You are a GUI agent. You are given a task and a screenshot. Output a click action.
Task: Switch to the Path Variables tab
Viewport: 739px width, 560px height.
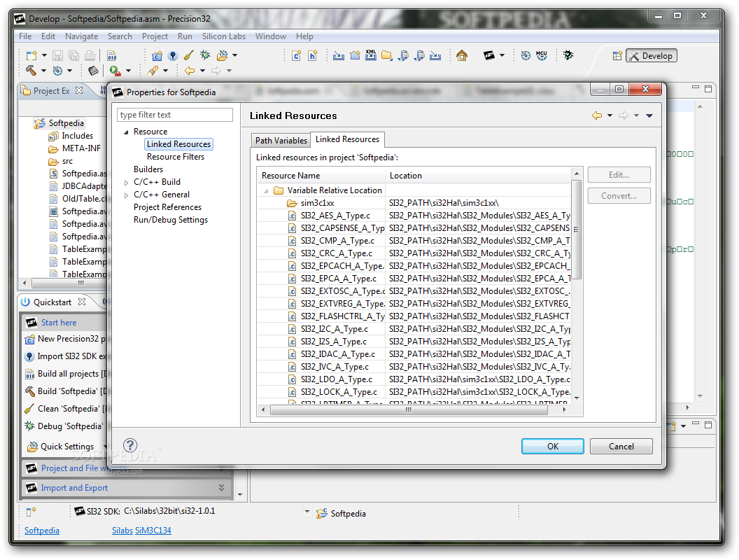click(x=281, y=140)
